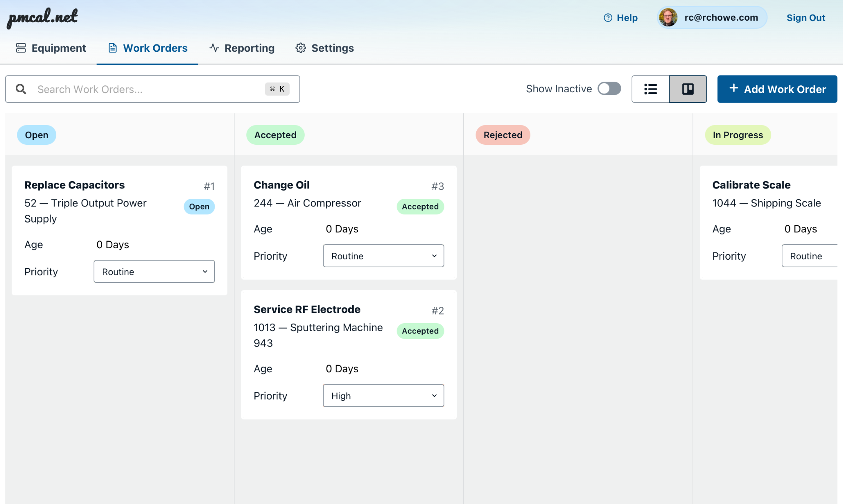This screenshot has height=504, width=843.
Task: Click the Help question mark icon
Action: coord(608,18)
